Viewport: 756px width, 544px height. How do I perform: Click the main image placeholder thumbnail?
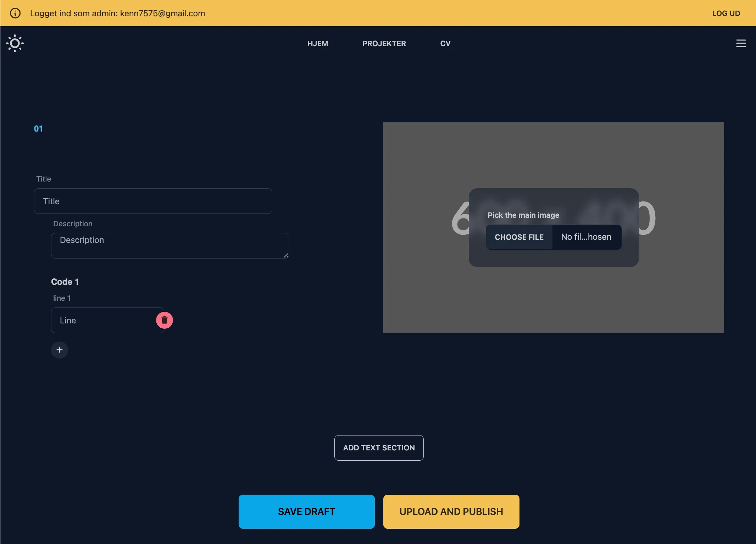[553, 301]
